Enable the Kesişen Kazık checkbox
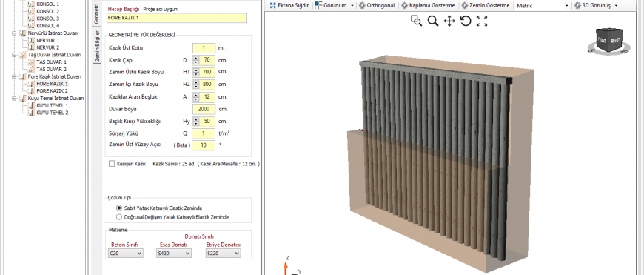644x275 pixels. pos(112,164)
